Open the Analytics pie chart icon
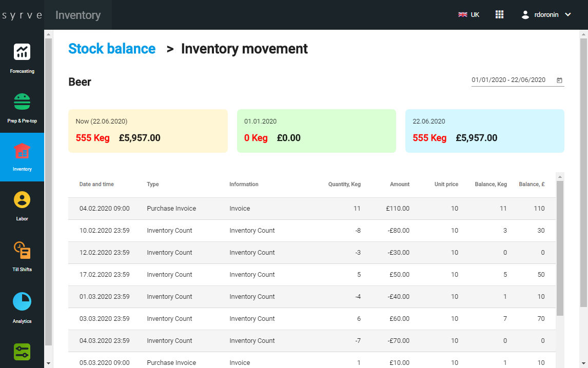Image resolution: width=588 pixels, height=368 pixels. pos(22,302)
